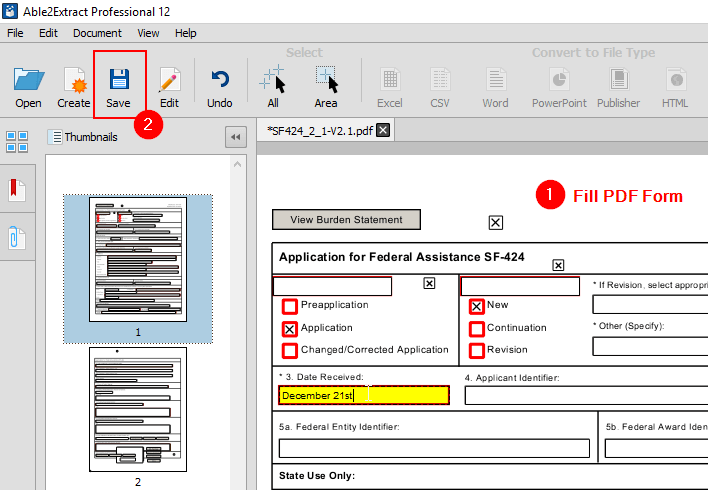
Task: Uncheck the Application checkbox
Action: 289,329
